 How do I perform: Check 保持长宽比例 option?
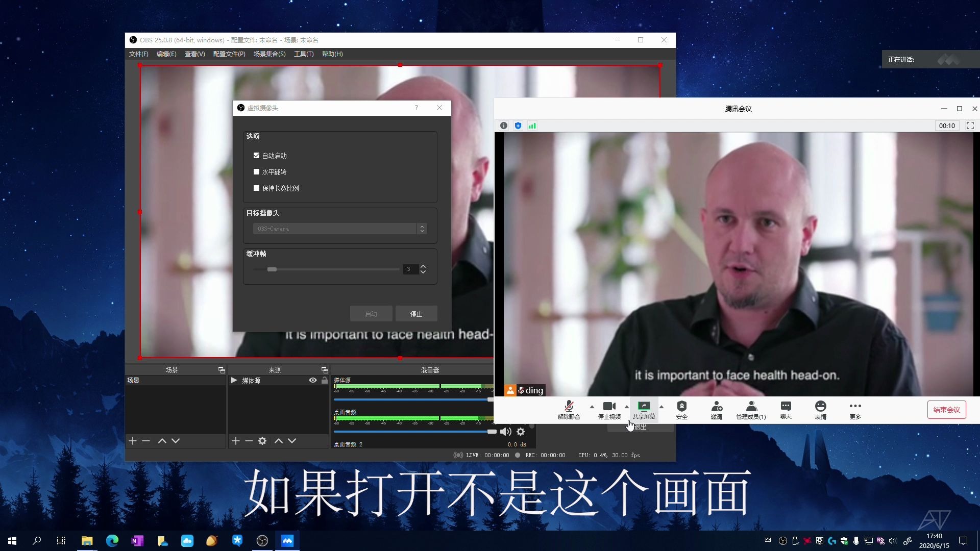click(x=256, y=188)
